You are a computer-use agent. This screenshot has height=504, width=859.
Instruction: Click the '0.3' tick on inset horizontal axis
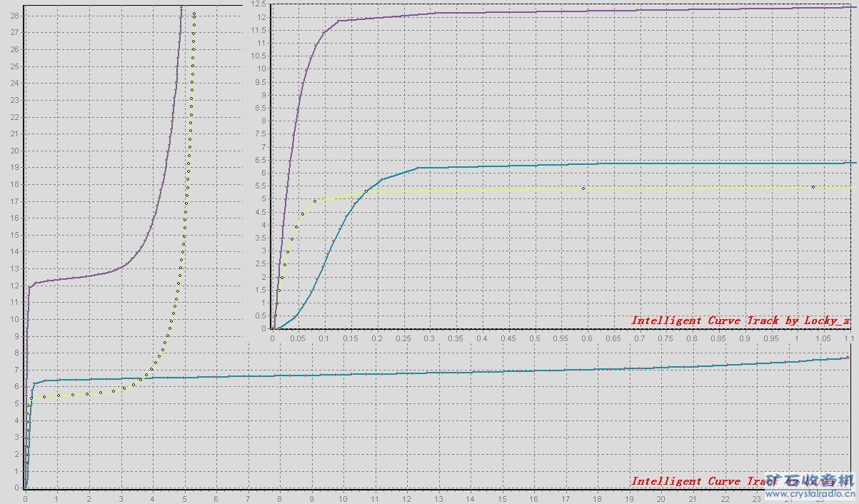[x=429, y=338]
